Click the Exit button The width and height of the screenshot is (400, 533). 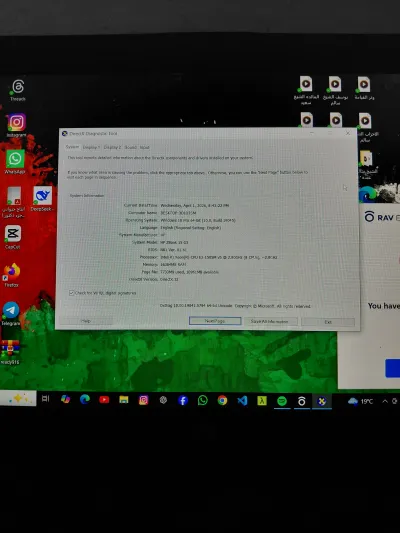328,322
